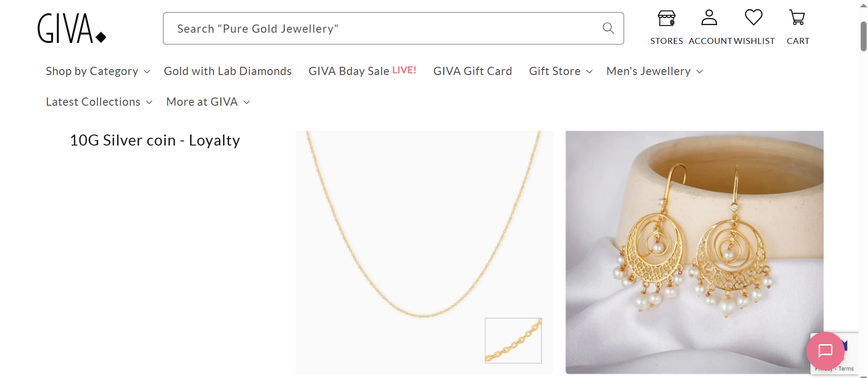
Task: Go to GIVA Gift Card
Action: 472,71
